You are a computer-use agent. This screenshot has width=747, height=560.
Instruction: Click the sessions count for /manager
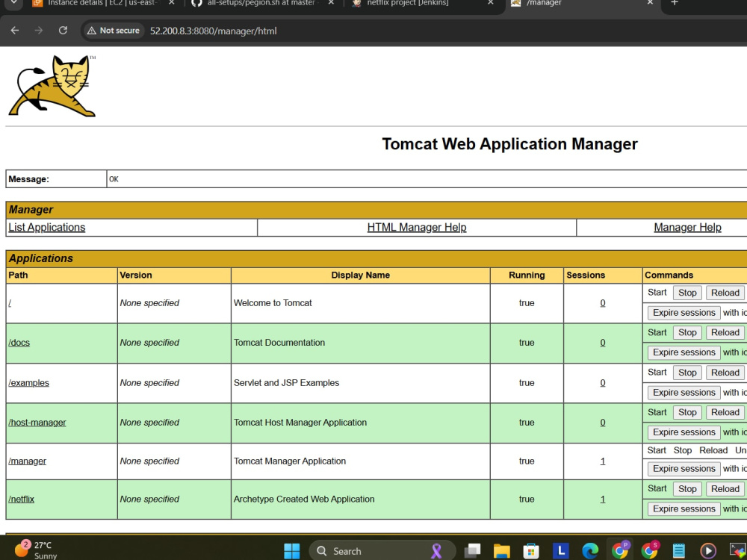[x=603, y=461]
